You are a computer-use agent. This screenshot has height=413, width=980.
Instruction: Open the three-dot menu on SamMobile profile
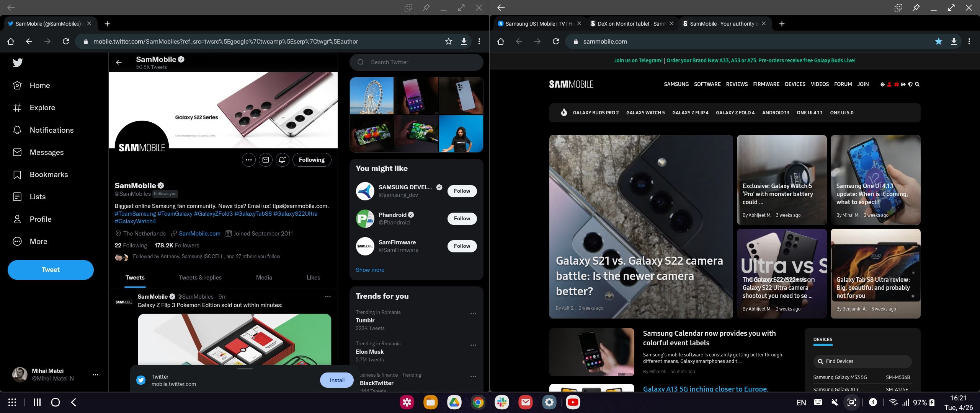[x=249, y=160]
